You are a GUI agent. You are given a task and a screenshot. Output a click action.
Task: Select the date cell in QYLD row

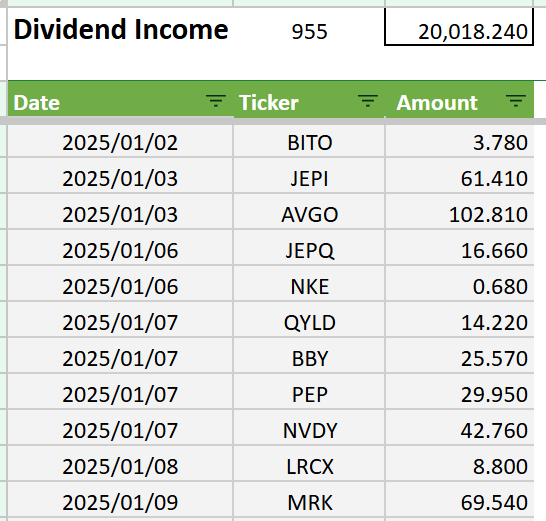(x=120, y=319)
